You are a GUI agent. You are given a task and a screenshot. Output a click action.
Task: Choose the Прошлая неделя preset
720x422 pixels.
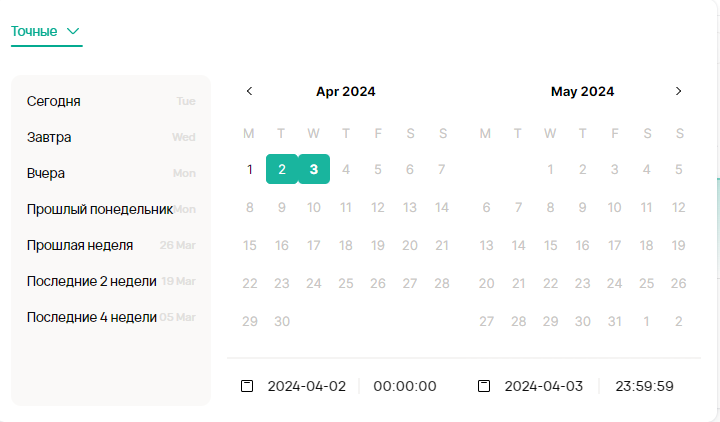coord(80,245)
